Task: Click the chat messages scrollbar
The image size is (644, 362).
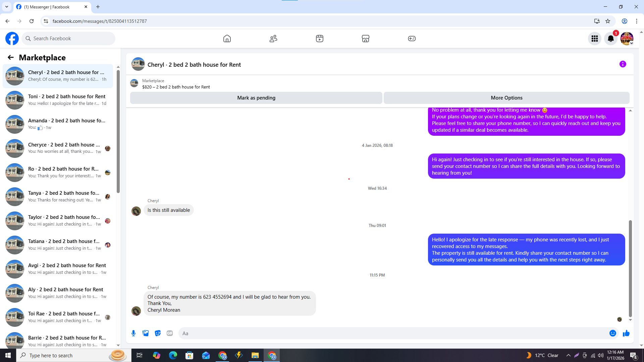Action: [630, 268]
